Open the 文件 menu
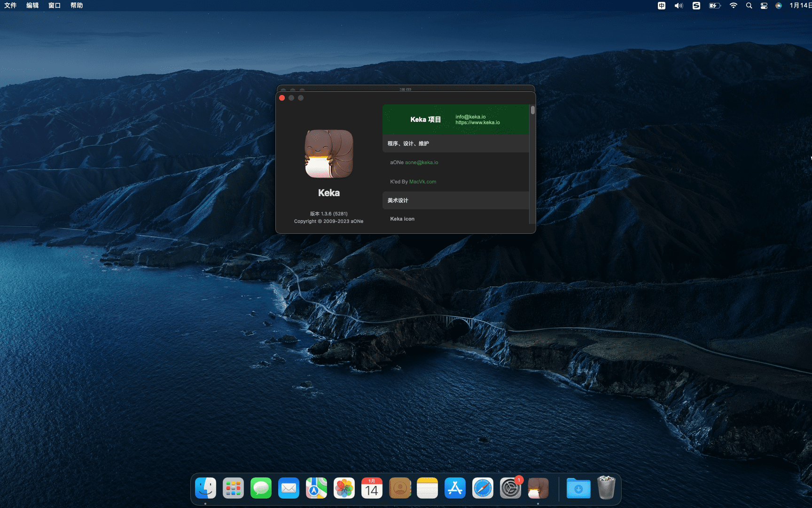Screen dimensions: 812x508 pyautogui.click(x=10, y=5)
